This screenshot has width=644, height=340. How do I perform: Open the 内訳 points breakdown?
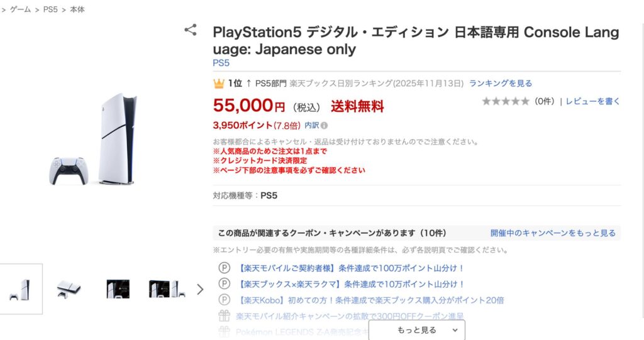coord(311,126)
